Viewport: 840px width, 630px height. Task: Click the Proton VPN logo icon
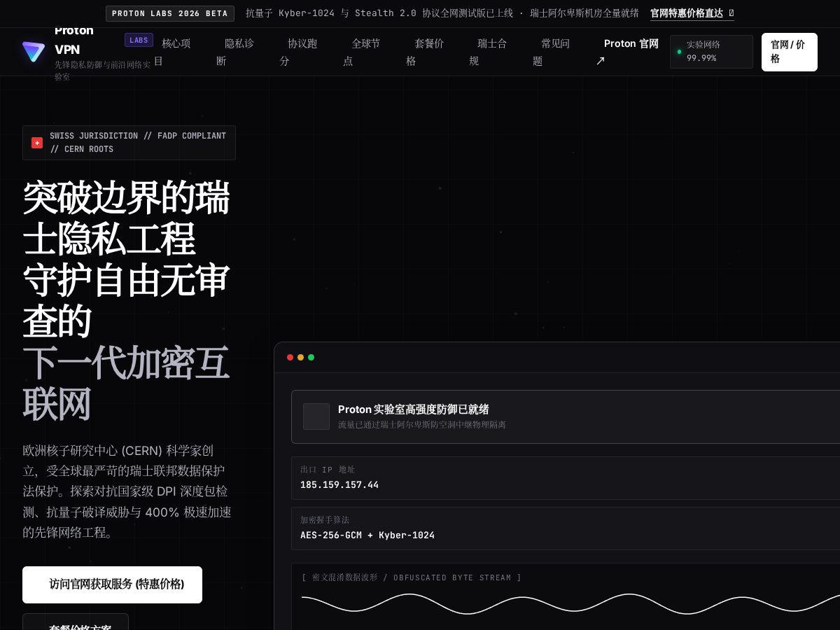point(34,52)
